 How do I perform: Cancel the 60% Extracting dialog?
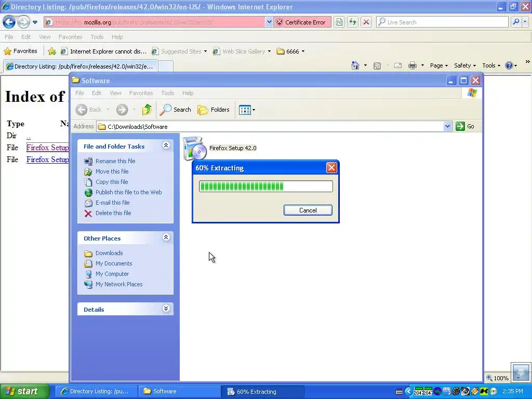point(308,210)
